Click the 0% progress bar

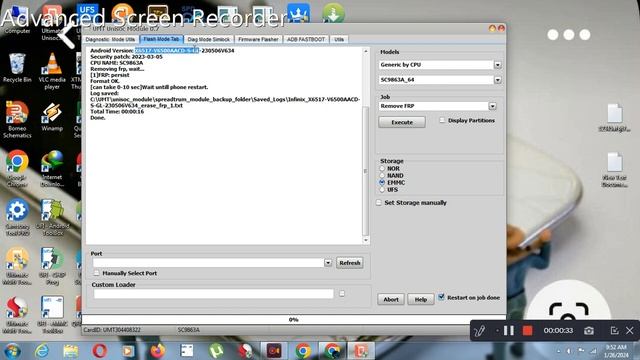(293, 320)
